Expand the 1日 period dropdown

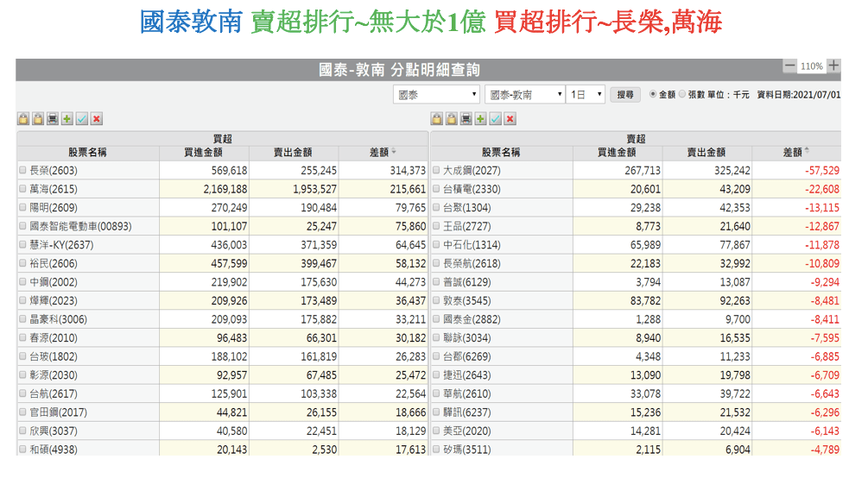[x=586, y=95]
